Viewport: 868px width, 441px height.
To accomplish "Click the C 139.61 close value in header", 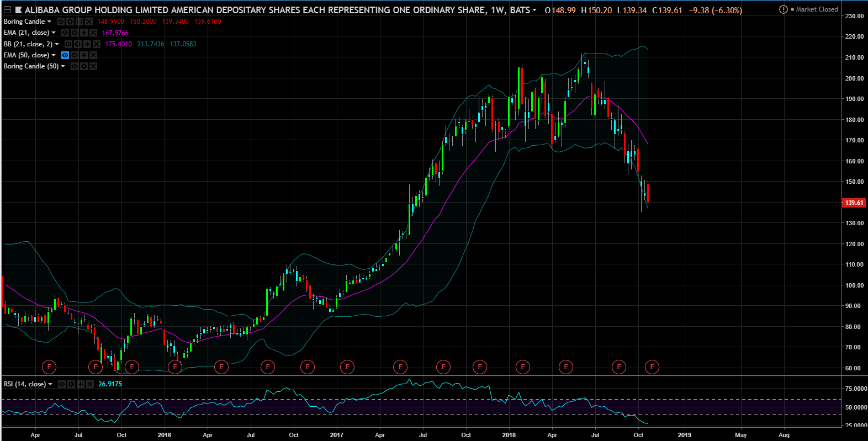I will pos(667,10).
